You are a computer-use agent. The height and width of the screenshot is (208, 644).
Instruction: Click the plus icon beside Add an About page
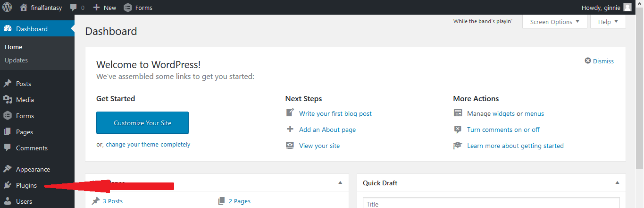coord(290,129)
